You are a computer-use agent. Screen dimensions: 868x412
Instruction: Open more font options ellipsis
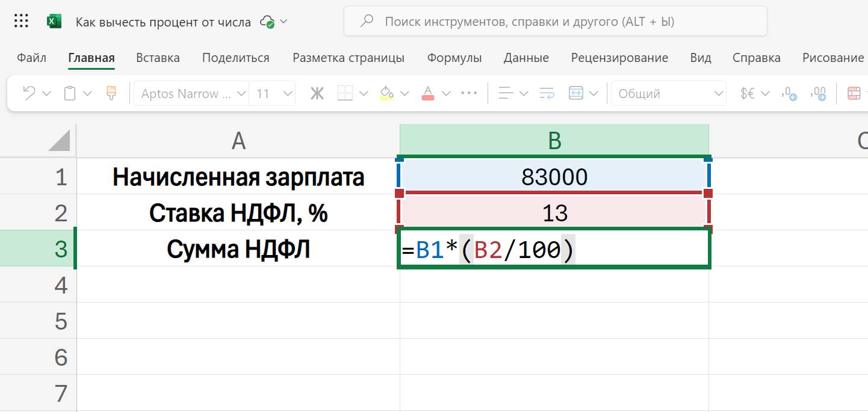point(469,93)
